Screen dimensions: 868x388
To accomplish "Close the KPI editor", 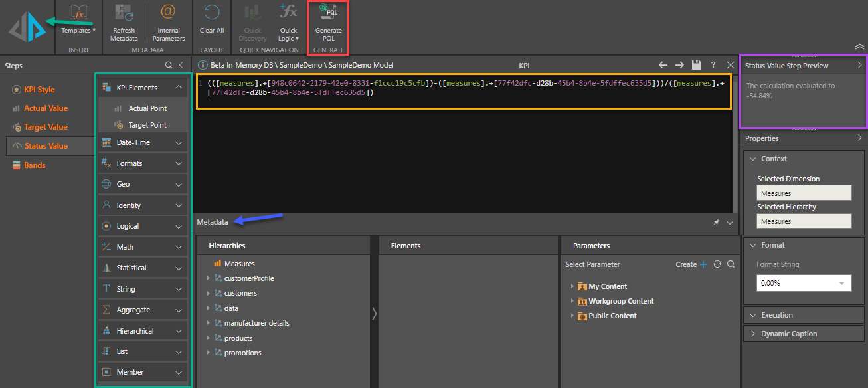I will (731, 65).
